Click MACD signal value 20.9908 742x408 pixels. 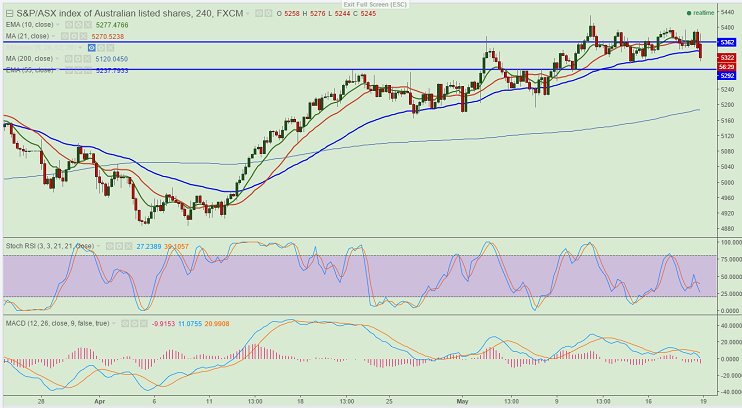217,324
